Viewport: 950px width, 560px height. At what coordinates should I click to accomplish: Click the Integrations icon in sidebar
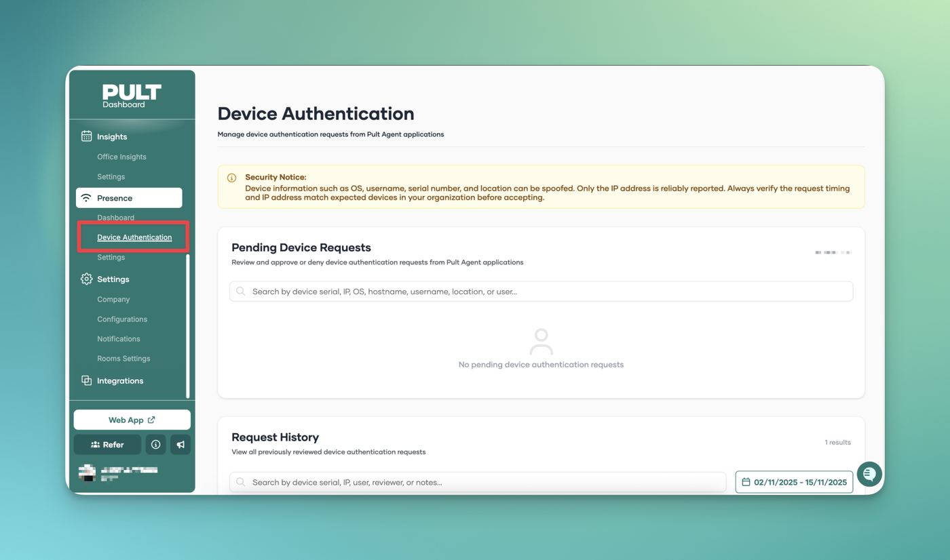[x=86, y=381]
